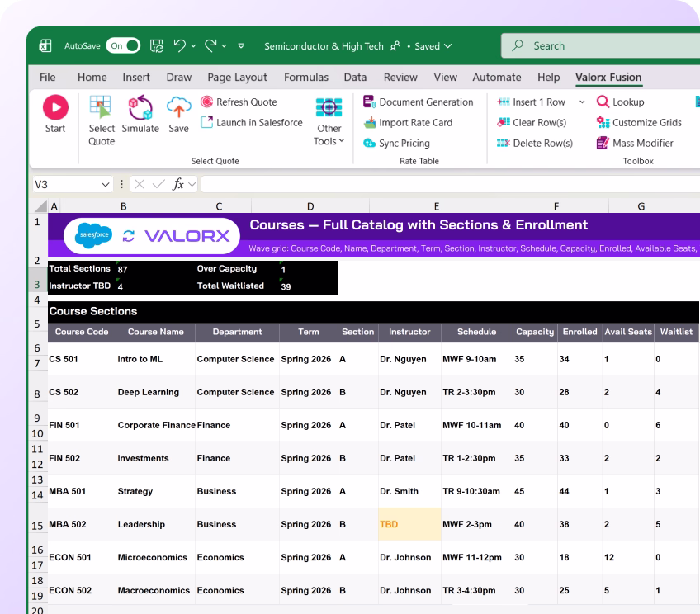The height and width of the screenshot is (614, 700).
Task: Open the File menu tab
Action: pyautogui.click(x=47, y=78)
